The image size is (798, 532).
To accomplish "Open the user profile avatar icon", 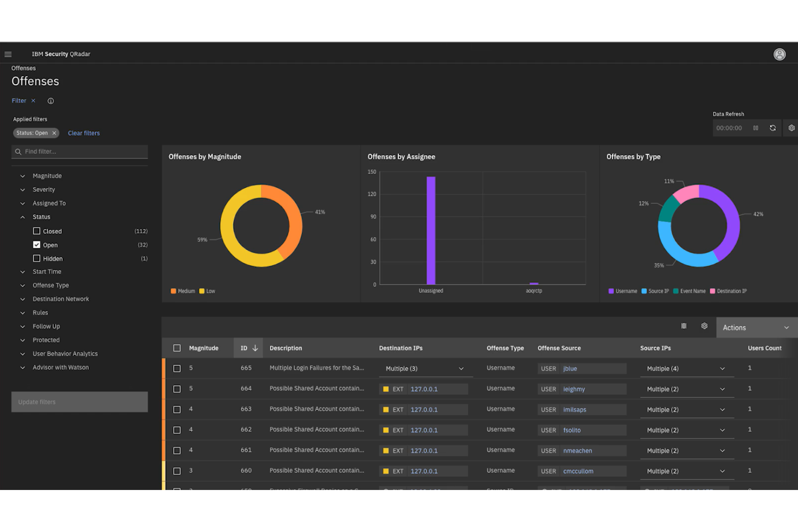I will [x=780, y=54].
